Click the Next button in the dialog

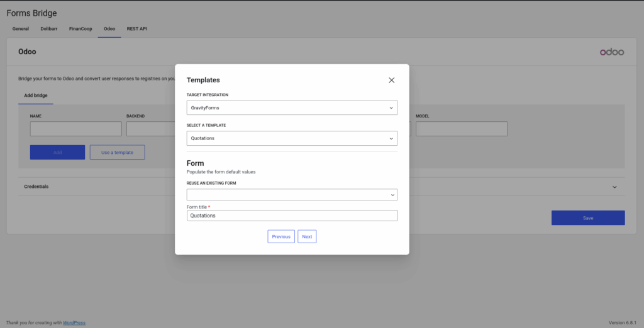point(307,236)
